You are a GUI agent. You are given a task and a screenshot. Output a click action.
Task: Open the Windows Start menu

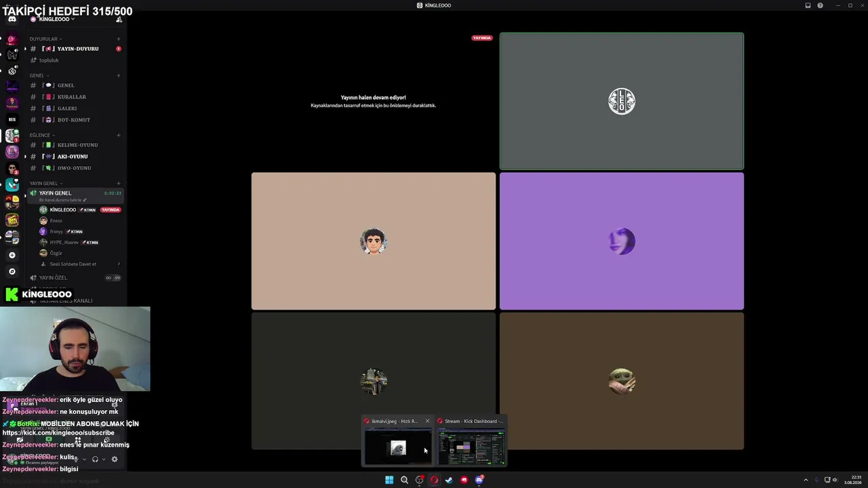(389, 480)
